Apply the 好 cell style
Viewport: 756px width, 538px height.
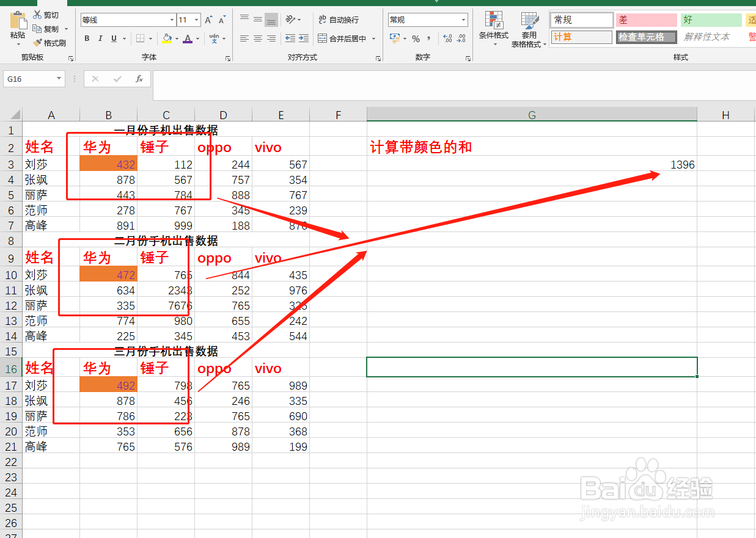pyautogui.click(x=711, y=20)
